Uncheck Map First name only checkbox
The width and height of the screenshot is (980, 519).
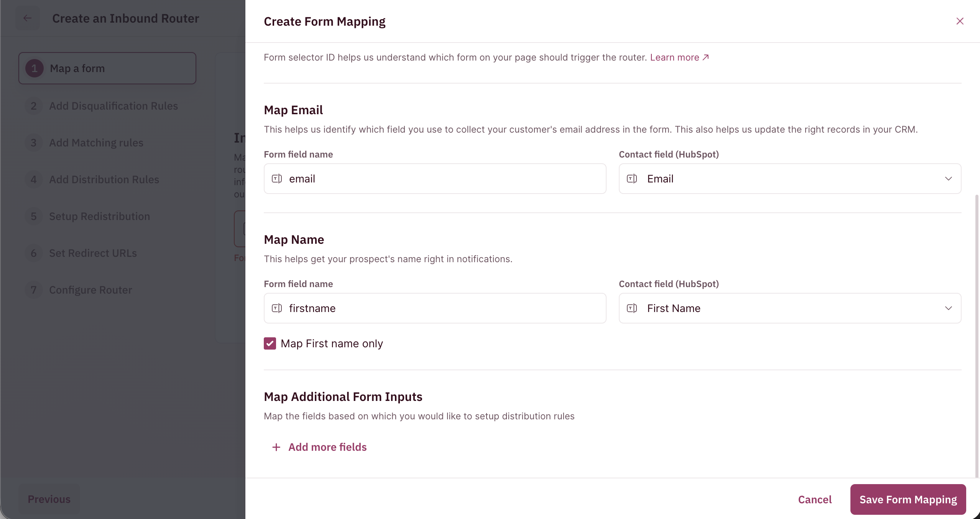270,343
